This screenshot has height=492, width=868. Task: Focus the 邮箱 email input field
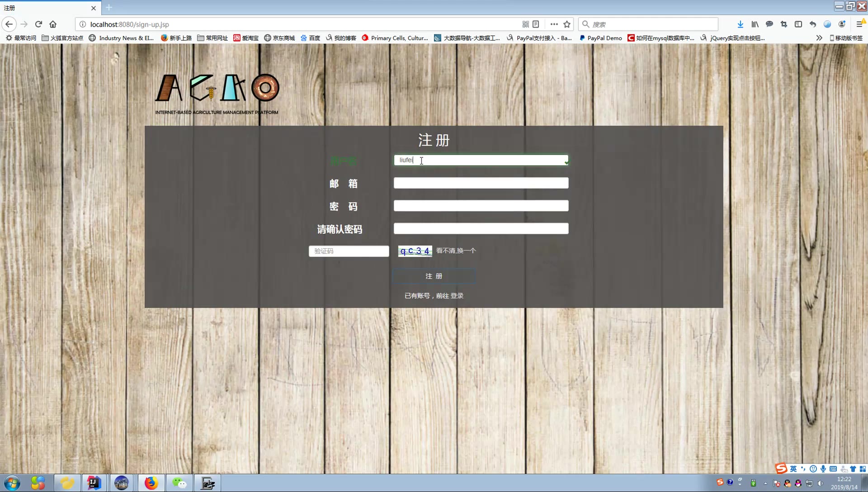[481, 183]
